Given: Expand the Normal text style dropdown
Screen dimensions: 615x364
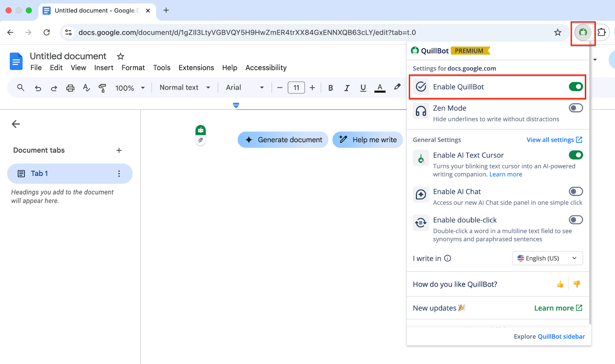Looking at the screenshot, I should (x=185, y=88).
